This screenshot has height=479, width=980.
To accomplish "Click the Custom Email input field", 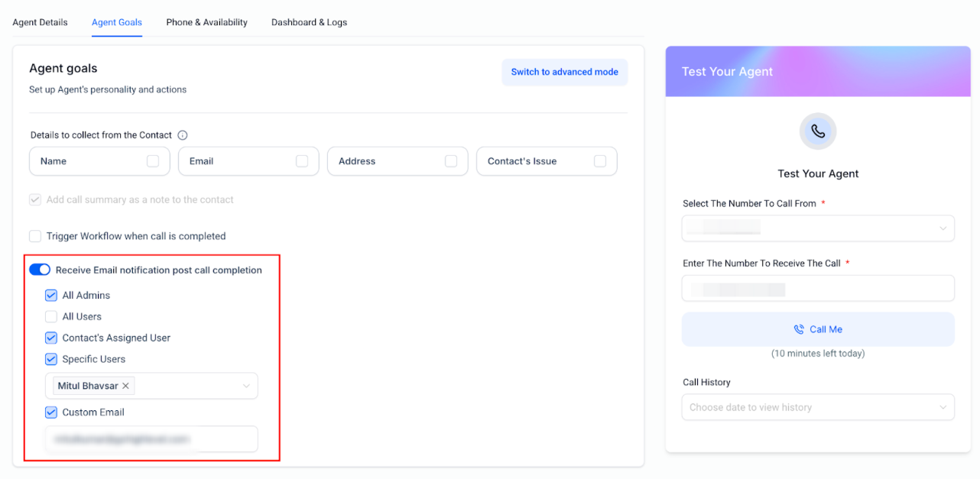I will 151,439.
